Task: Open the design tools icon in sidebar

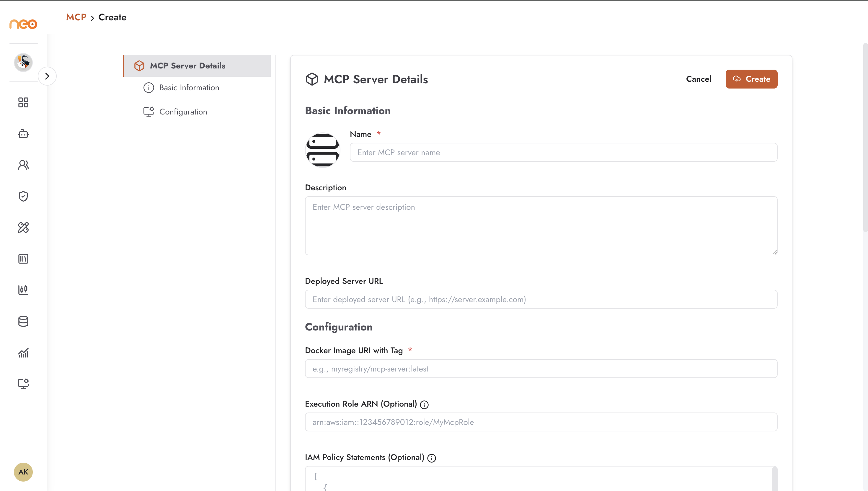Action: pos(23,227)
